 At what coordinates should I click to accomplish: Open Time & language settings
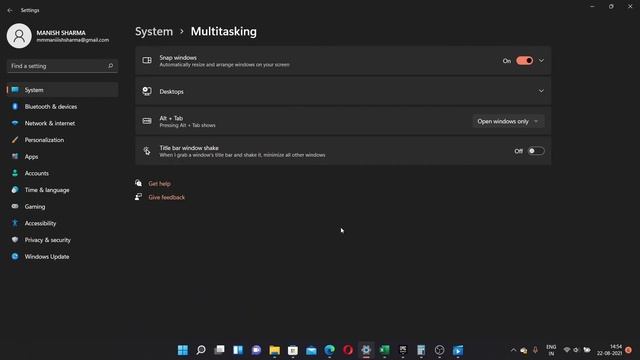click(x=62, y=190)
